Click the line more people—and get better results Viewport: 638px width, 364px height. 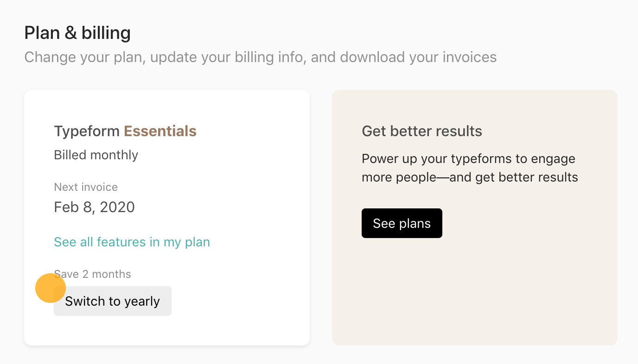pyautogui.click(x=470, y=177)
